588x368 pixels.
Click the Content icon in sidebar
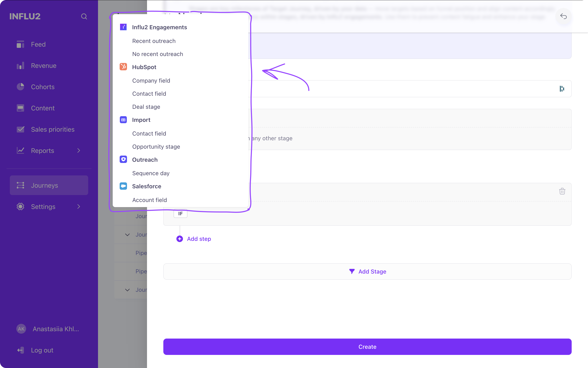pos(20,108)
